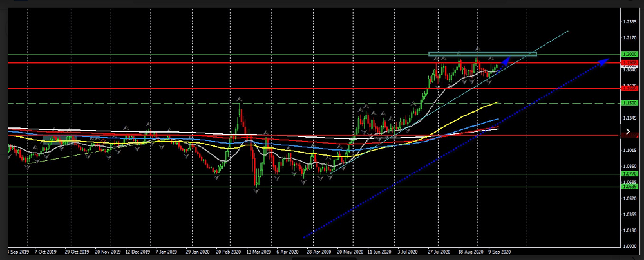644x260 pixels.
Task: Select the green 1.2000 price label
Action: (629, 54)
